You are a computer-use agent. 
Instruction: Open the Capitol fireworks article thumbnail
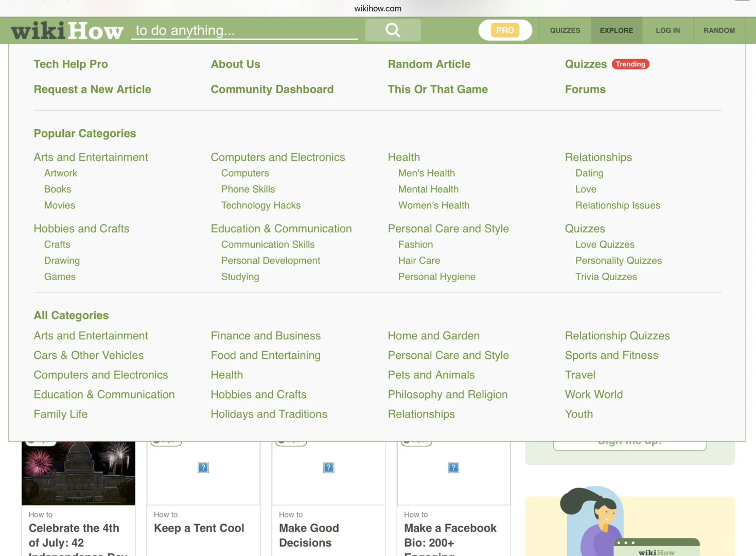point(78,473)
